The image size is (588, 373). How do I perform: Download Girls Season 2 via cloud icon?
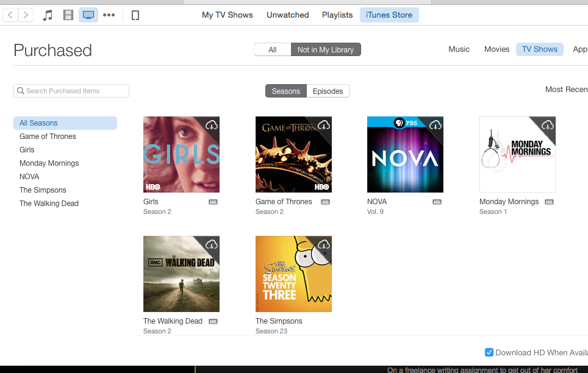tap(212, 125)
